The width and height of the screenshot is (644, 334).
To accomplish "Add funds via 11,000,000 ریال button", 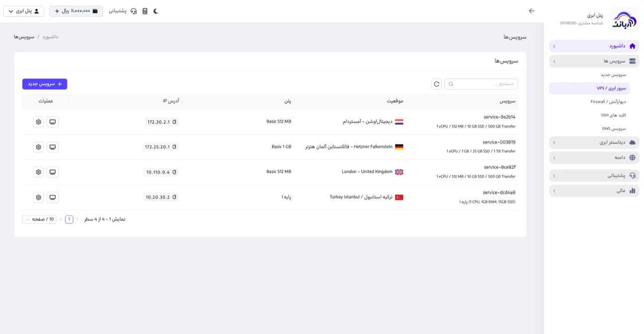I will pyautogui.click(x=76, y=11).
